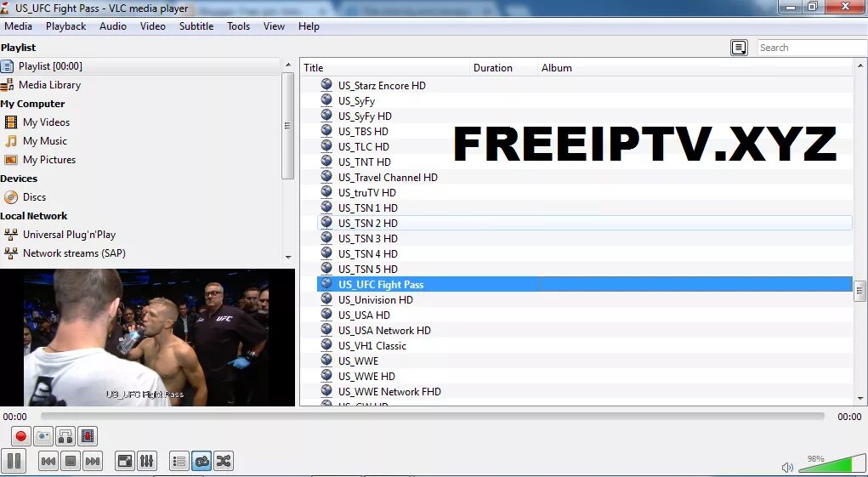Select Playlist [00:00] in sidebar

[x=140, y=66]
